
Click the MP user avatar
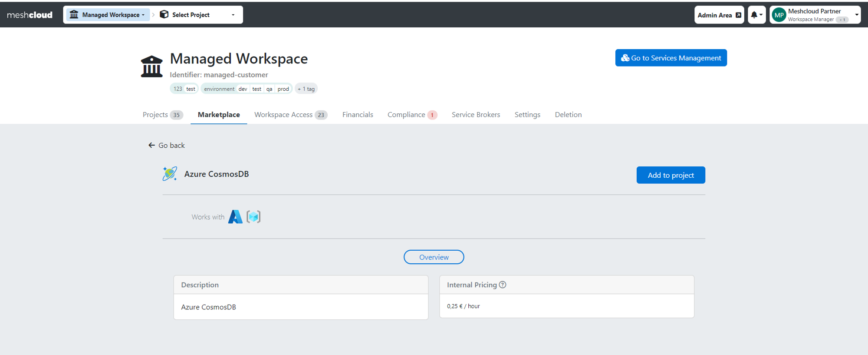coord(779,15)
